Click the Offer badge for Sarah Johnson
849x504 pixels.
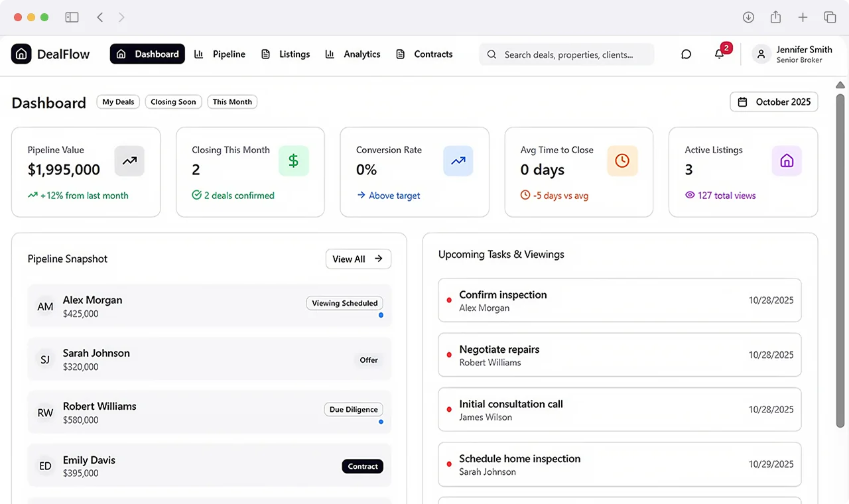(x=369, y=360)
